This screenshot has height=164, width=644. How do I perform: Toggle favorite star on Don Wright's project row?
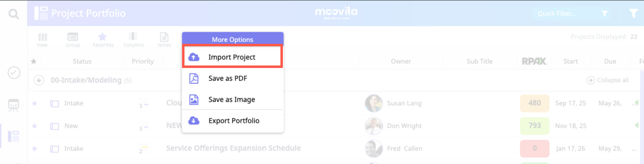pyautogui.click(x=34, y=126)
